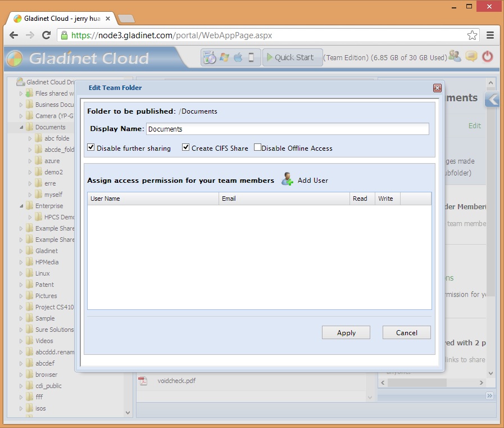Enable the Disable Offline Access checkbox

click(257, 148)
